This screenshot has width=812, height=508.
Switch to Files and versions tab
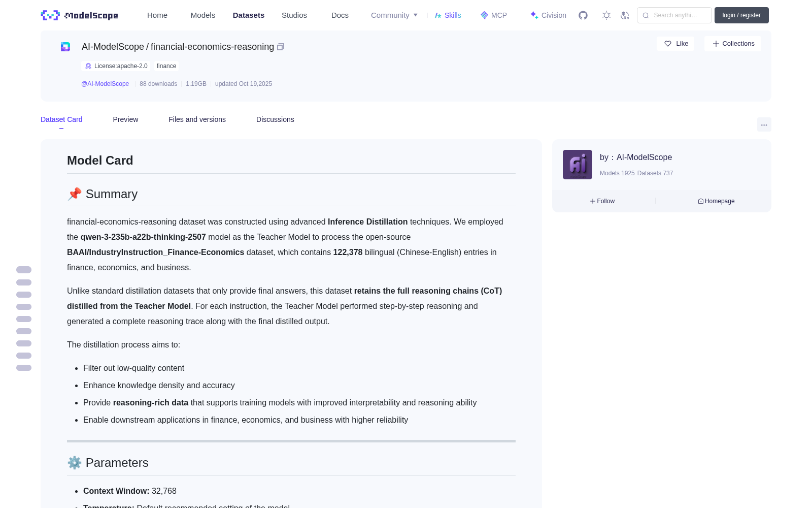click(197, 119)
